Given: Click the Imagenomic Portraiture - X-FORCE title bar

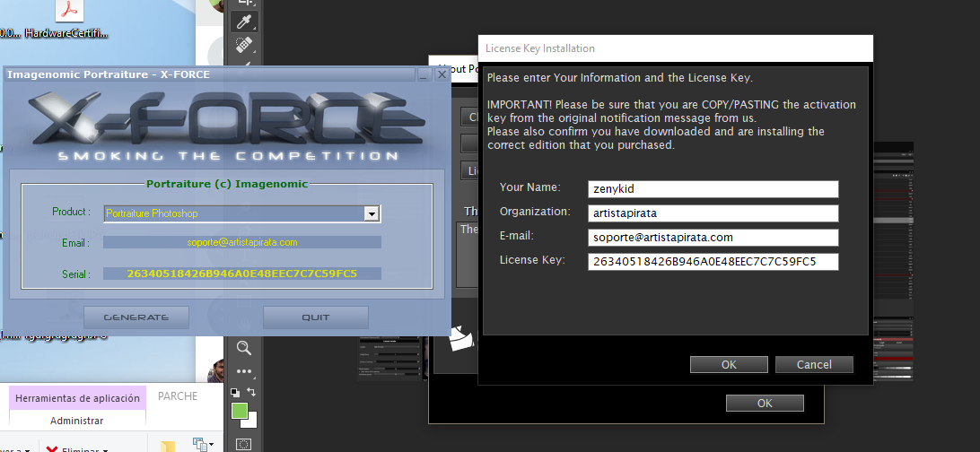Looking at the screenshot, I should 209,74.
